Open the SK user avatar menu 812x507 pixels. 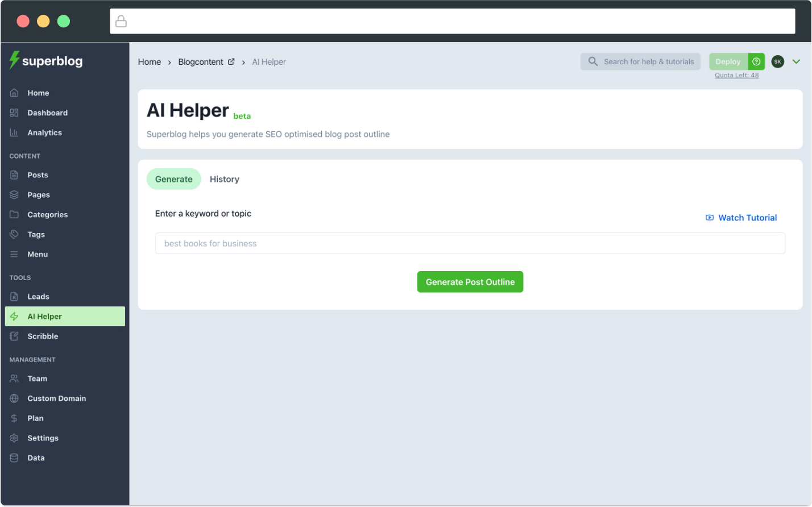pyautogui.click(x=777, y=61)
